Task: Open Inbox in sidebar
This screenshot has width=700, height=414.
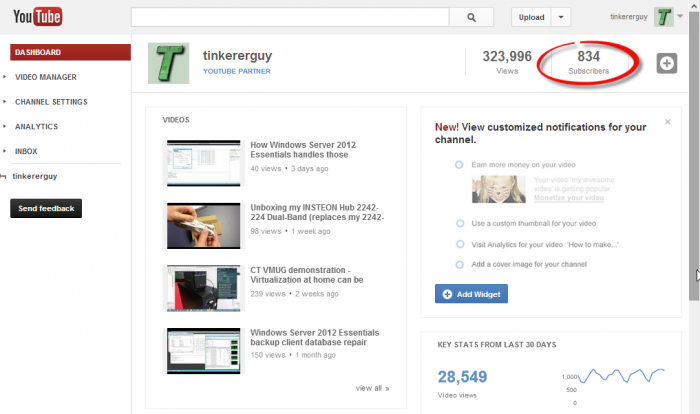Action: (x=26, y=151)
